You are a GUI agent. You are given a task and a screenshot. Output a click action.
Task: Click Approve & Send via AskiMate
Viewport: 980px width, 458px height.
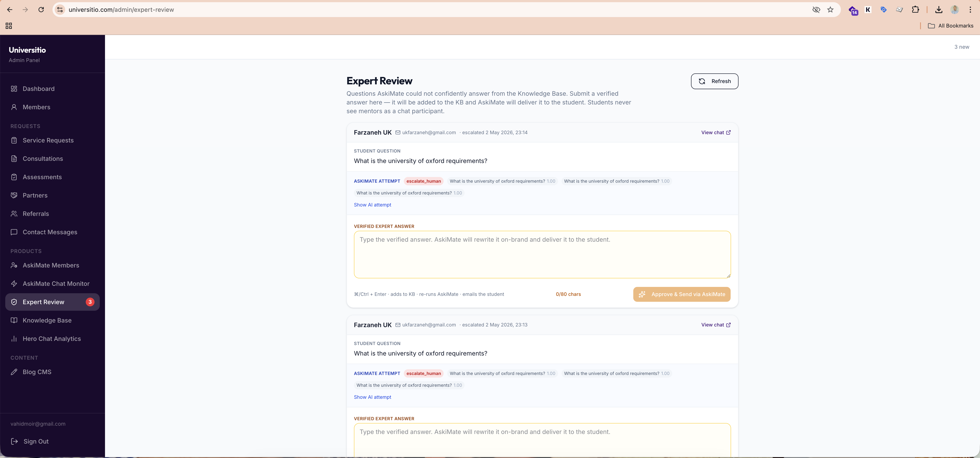[682, 294]
